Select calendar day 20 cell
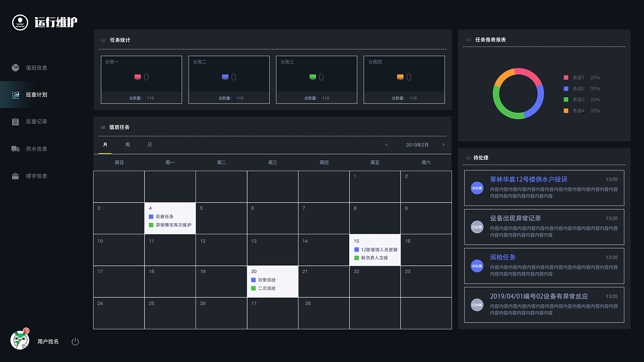 273,282
